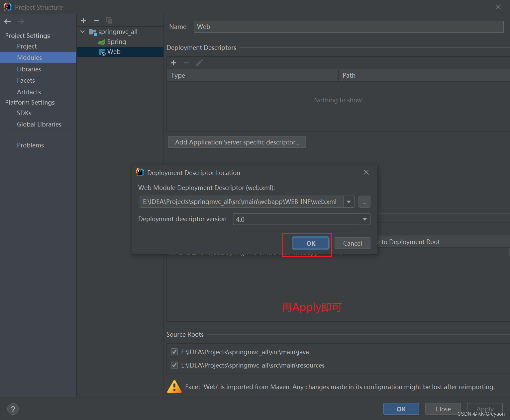Click OK in the descriptor location dialog
This screenshot has width=510, height=420.
click(x=311, y=243)
